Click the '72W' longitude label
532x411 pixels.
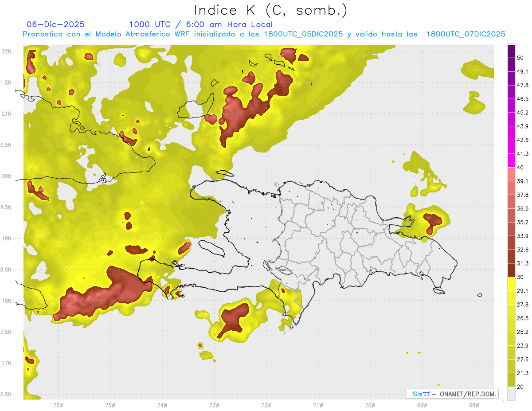pos(266,405)
